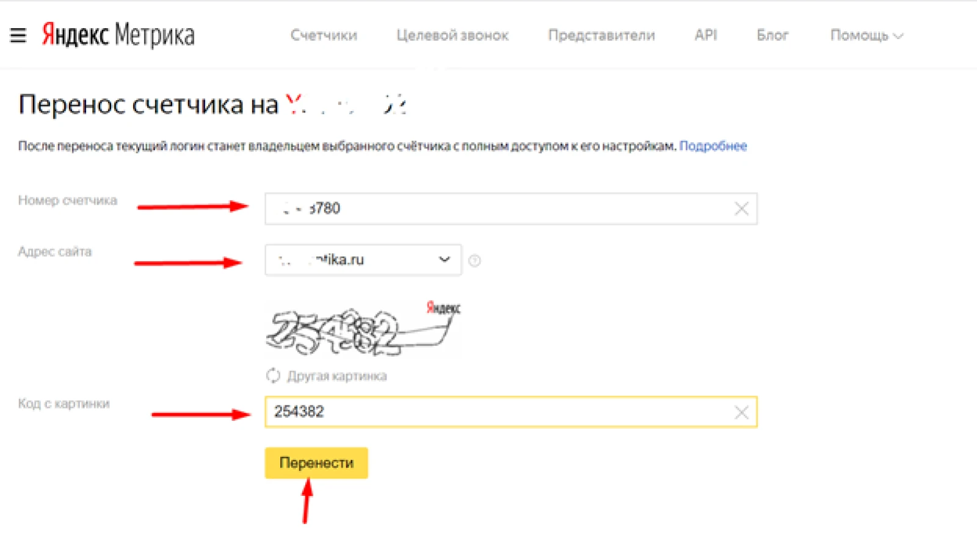Clear the captcha code field
The width and height of the screenshot is (977, 560).
741,413
